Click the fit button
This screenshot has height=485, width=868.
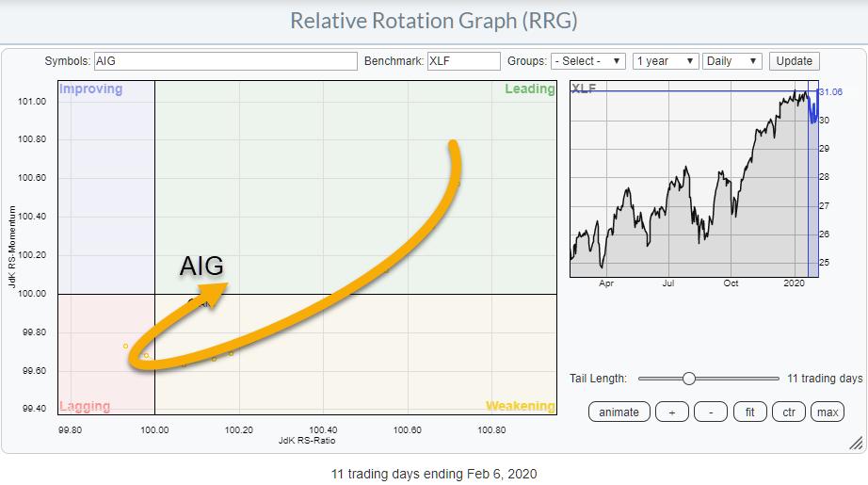(x=749, y=412)
